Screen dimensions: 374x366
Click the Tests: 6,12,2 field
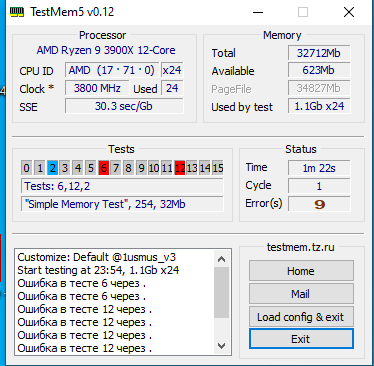point(122,186)
